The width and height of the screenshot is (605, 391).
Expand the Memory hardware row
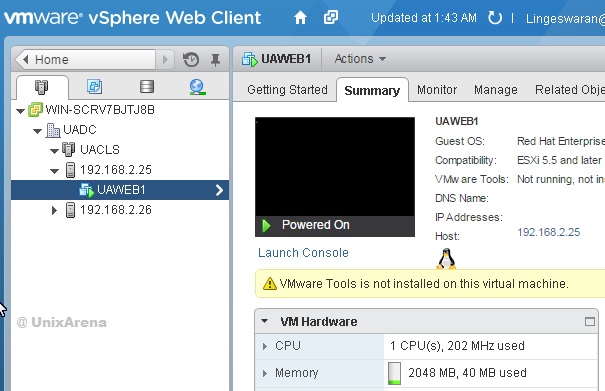pos(265,373)
